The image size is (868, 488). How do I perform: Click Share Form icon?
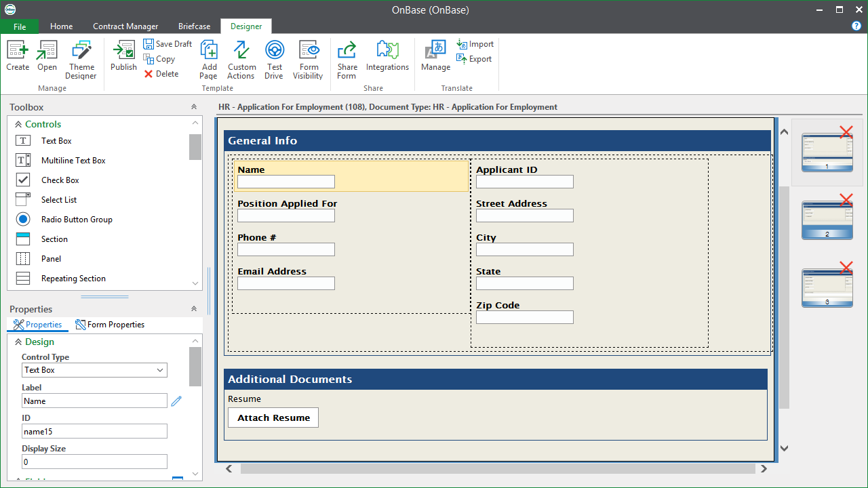pos(347,60)
